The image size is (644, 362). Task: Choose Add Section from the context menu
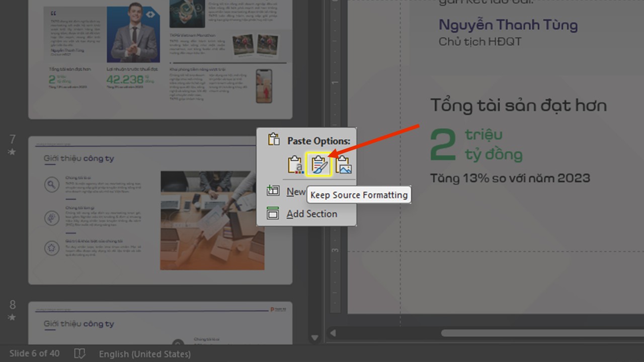point(311,213)
